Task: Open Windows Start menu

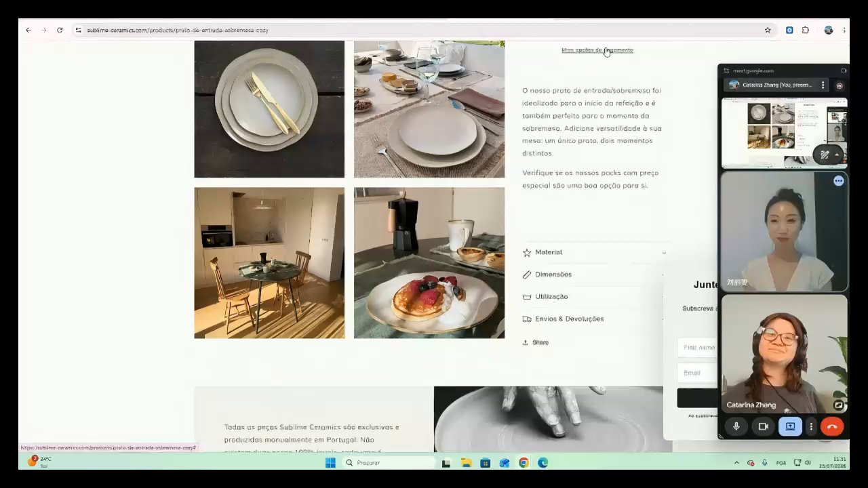Action: click(x=330, y=463)
